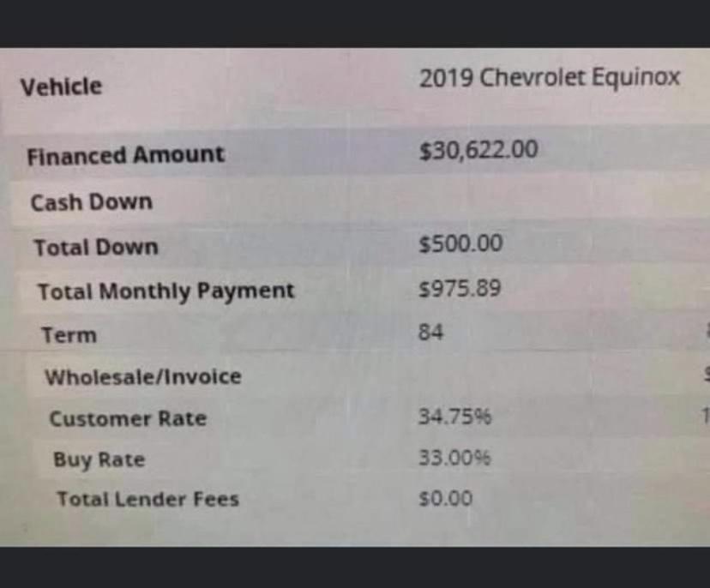This screenshot has height=588, width=710.
Task: Click the Term row label
Action: tap(69, 335)
